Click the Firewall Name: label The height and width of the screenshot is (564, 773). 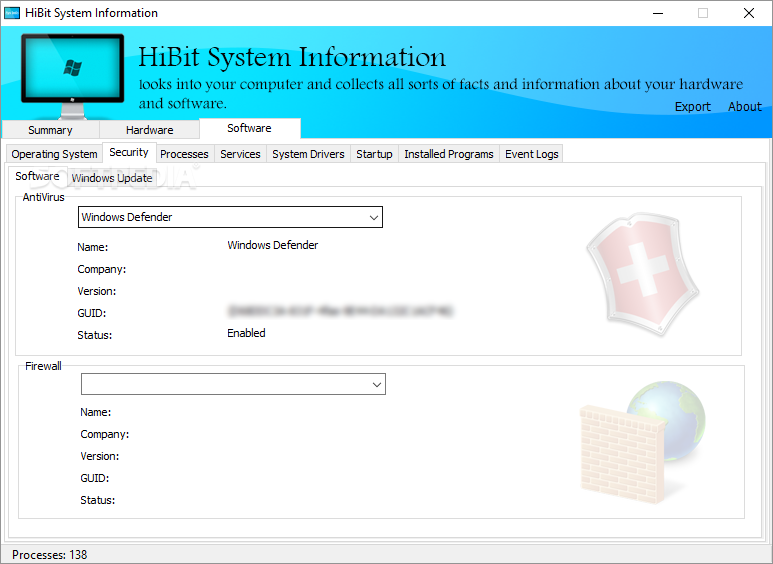tap(96, 412)
